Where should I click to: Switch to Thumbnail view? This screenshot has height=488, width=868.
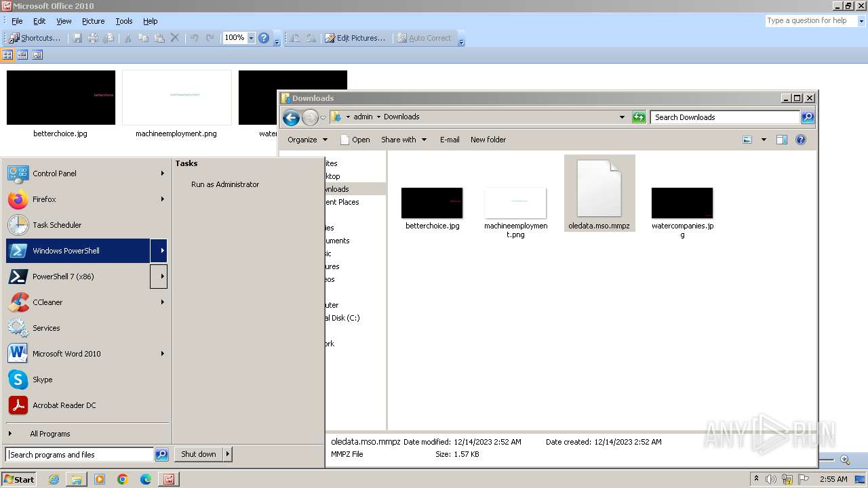pos(7,55)
